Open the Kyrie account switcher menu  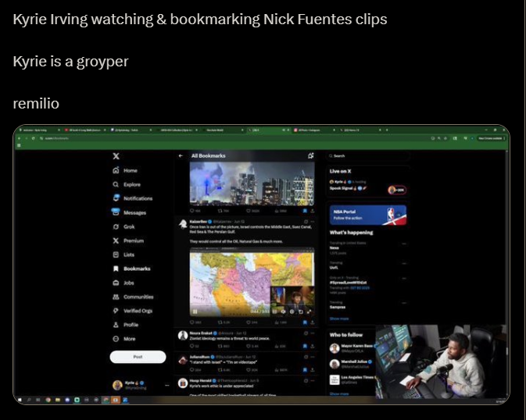click(141, 385)
